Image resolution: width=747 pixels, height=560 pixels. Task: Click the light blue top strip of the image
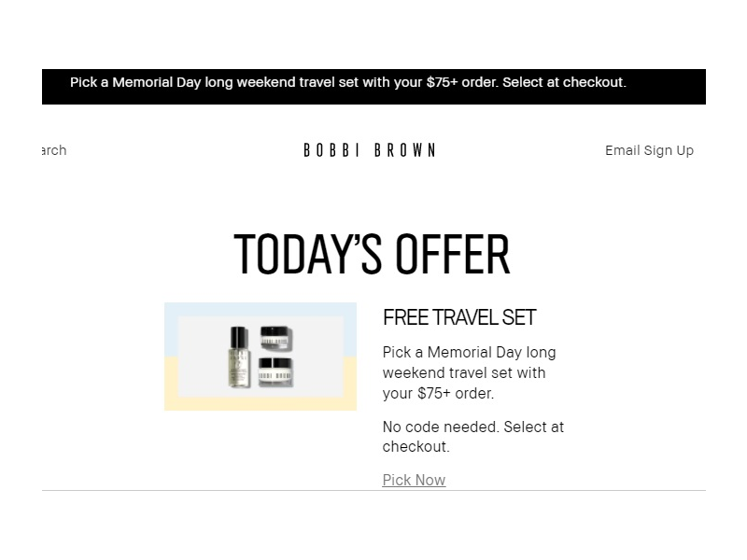pyautogui.click(x=261, y=309)
